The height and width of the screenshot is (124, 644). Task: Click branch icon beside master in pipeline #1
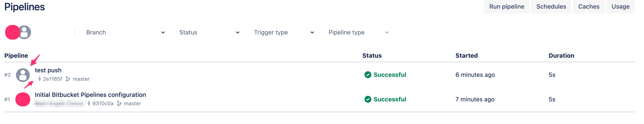[x=119, y=104]
